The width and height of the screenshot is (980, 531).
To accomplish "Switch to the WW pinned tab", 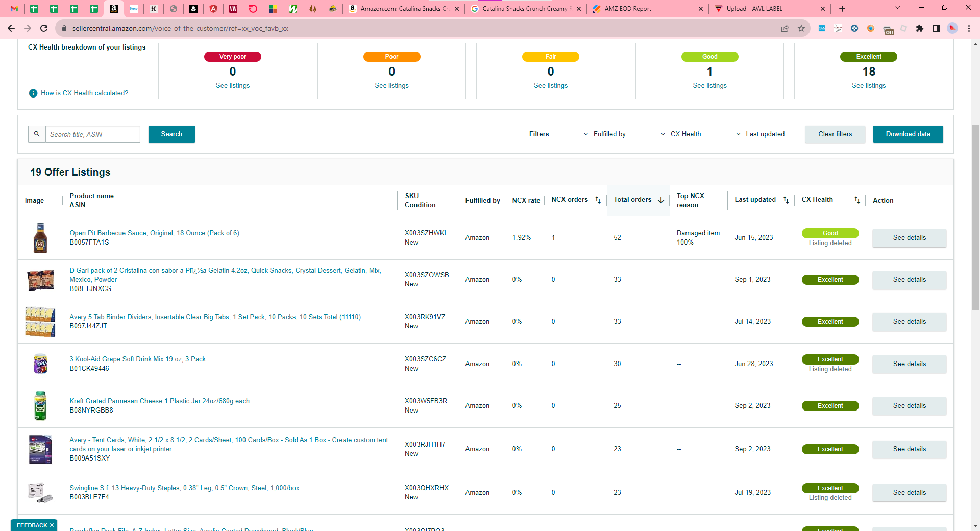I will click(x=233, y=9).
